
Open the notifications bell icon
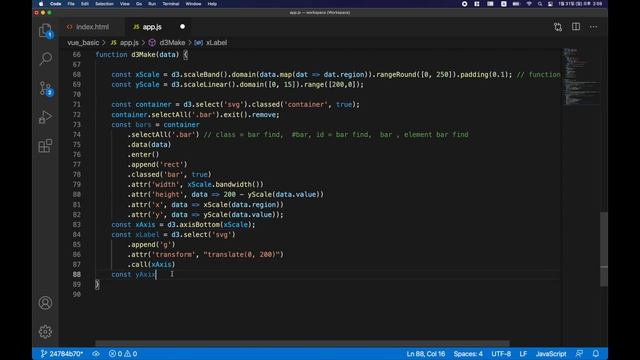coord(596,353)
